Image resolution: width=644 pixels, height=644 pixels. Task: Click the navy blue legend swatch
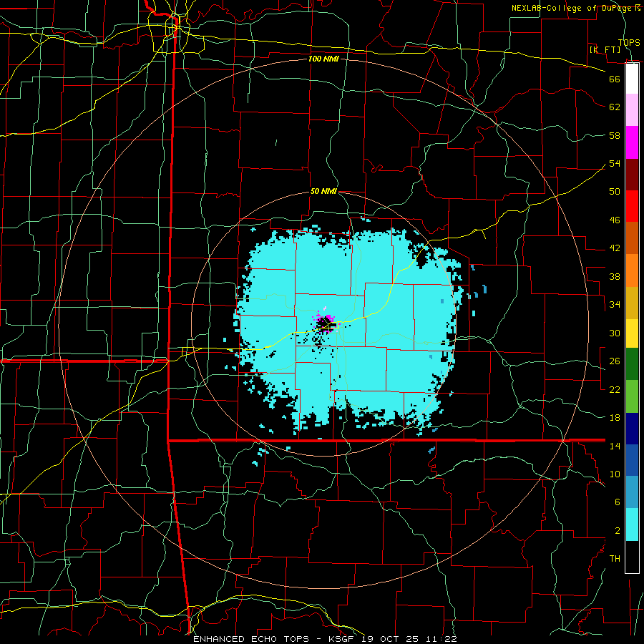pyautogui.click(x=632, y=429)
